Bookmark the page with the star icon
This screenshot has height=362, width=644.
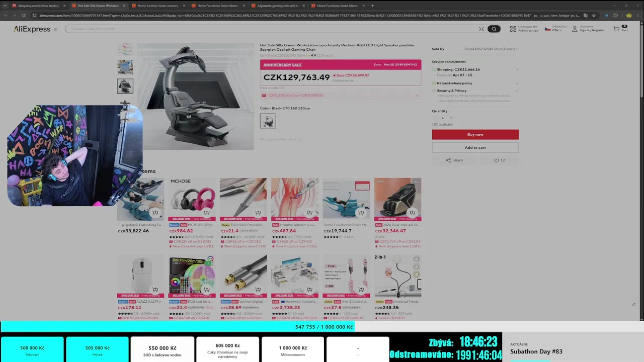click(x=594, y=16)
